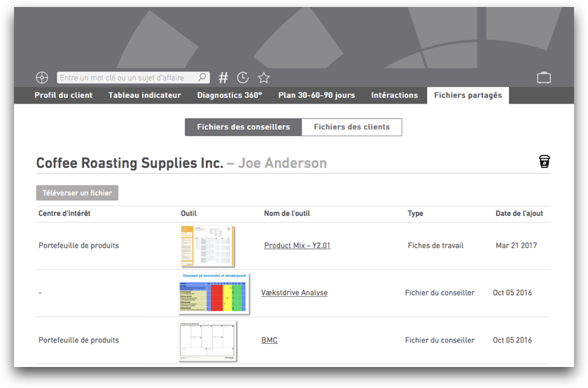Click the search magnifier icon

(x=202, y=77)
